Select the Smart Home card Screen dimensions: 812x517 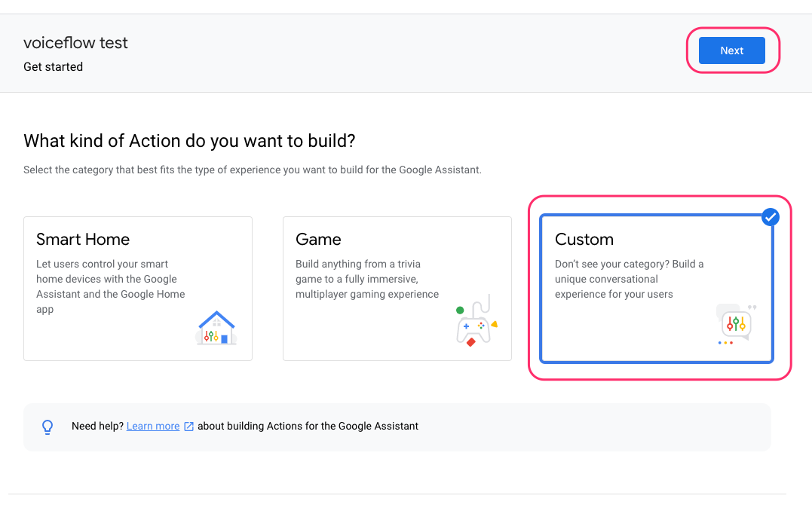click(138, 288)
